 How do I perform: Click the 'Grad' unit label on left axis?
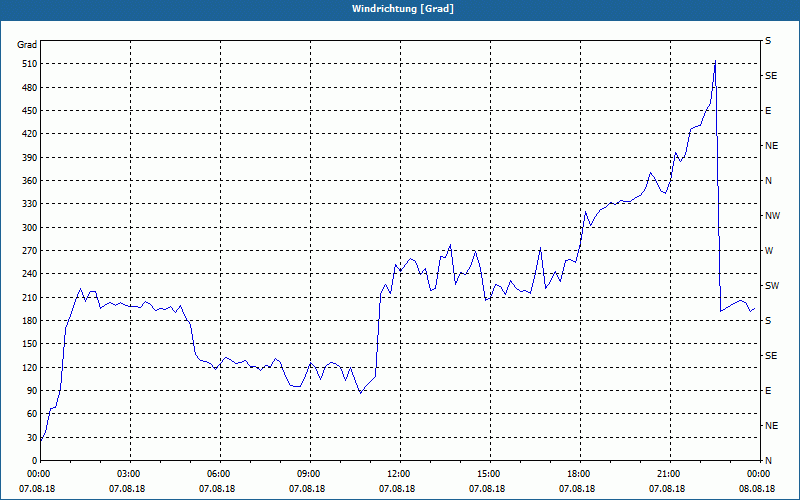click(x=27, y=45)
